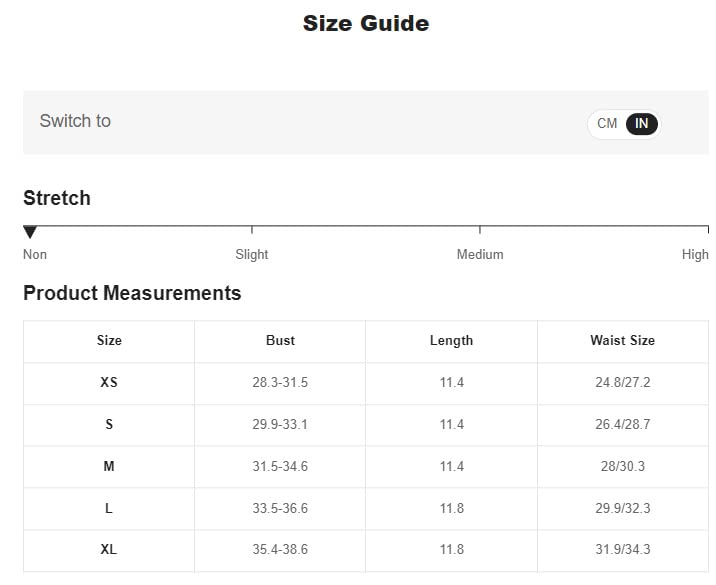
Task: Select the XL size row label
Action: pyautogui.click(x=109, y=550)
